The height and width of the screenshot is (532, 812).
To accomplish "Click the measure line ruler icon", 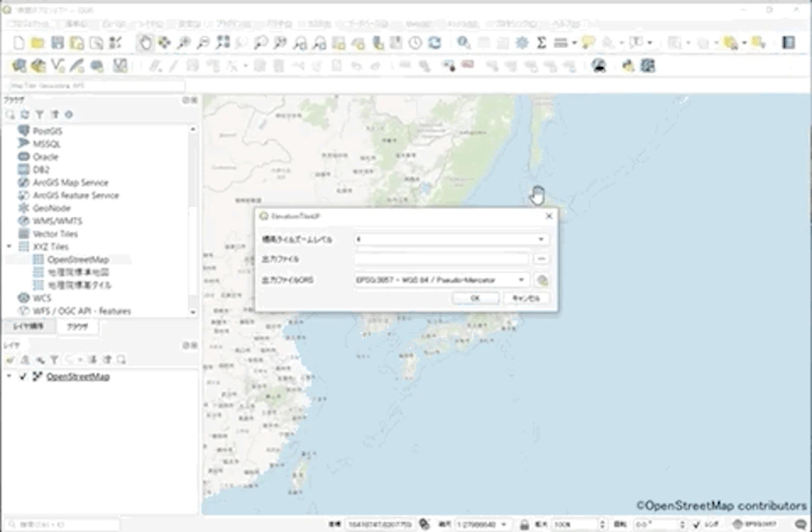I will [x=561, y=43].
